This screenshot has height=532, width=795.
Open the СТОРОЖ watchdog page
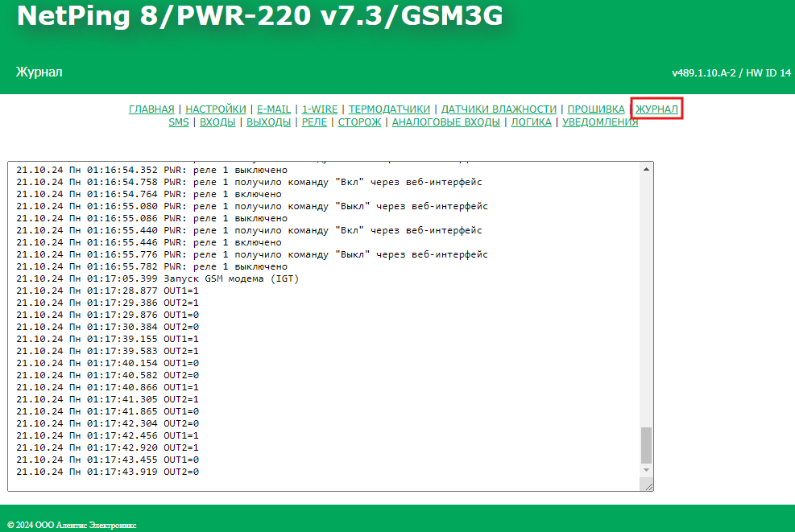coord(359,122)
